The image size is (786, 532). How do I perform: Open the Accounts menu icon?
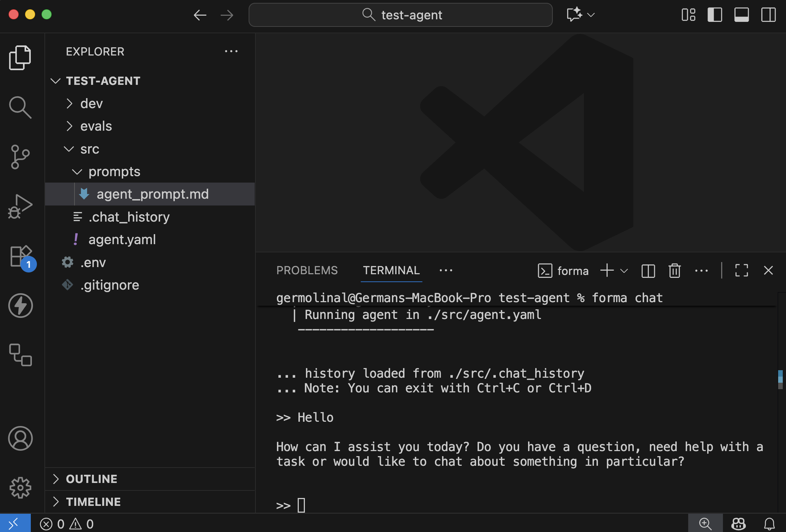tap(20, 438)
